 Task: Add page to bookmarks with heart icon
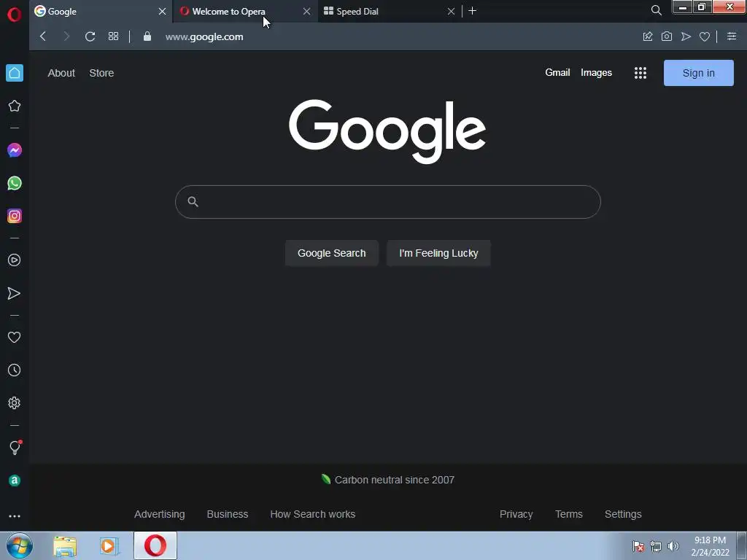pyautogui.click(x=705, y=36)
